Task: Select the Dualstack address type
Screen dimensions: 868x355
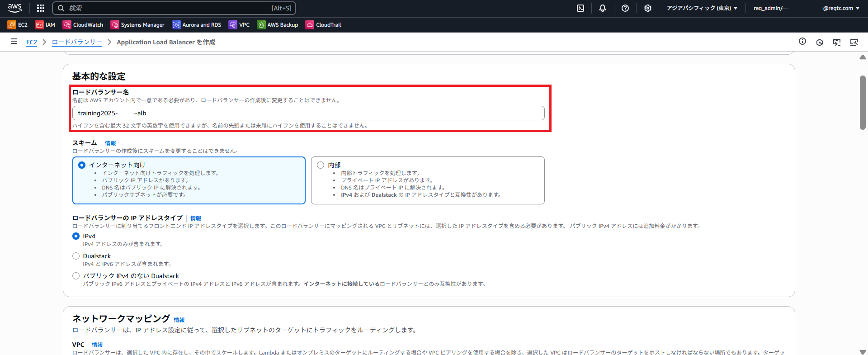Action: (76, 256)
